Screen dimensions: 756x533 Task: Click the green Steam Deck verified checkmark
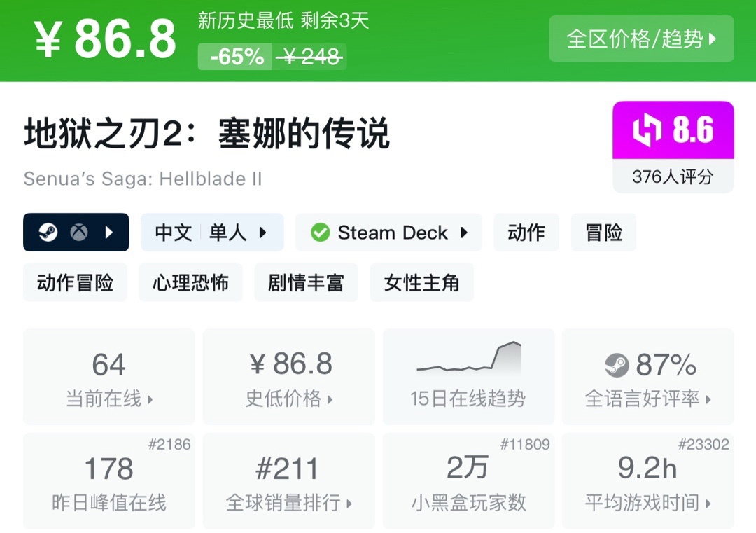[320, 233]
